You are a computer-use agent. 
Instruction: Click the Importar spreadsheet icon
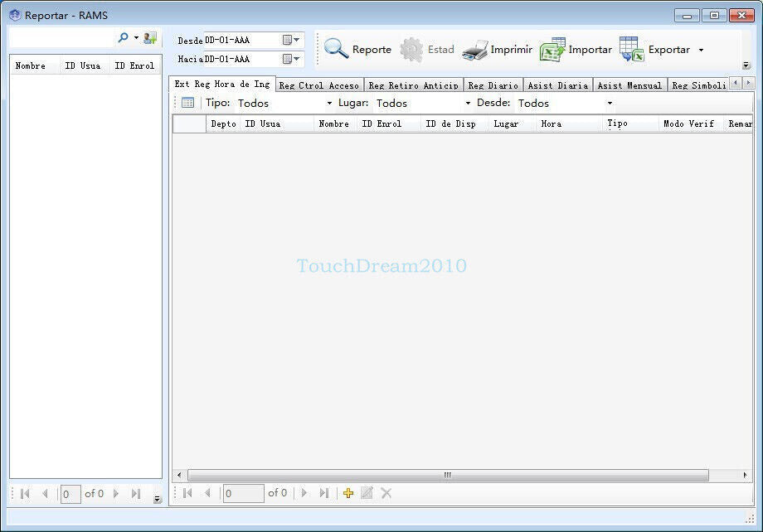552,50
